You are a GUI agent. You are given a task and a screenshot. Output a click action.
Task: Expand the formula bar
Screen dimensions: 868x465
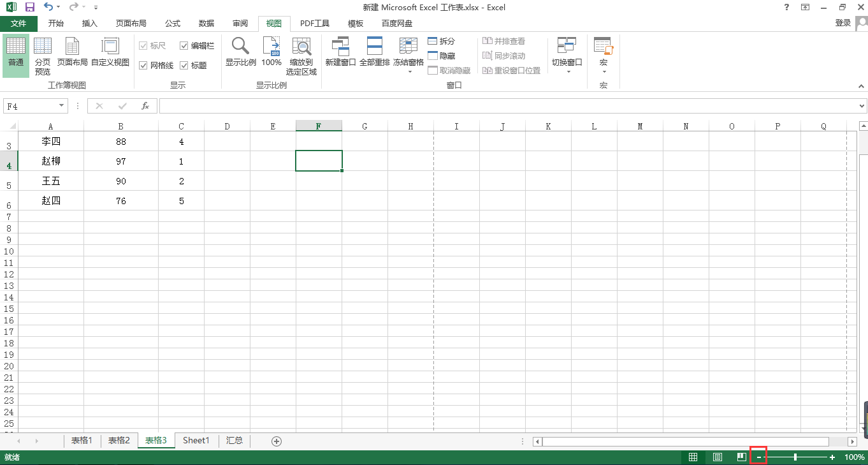(x=862, y=106)
